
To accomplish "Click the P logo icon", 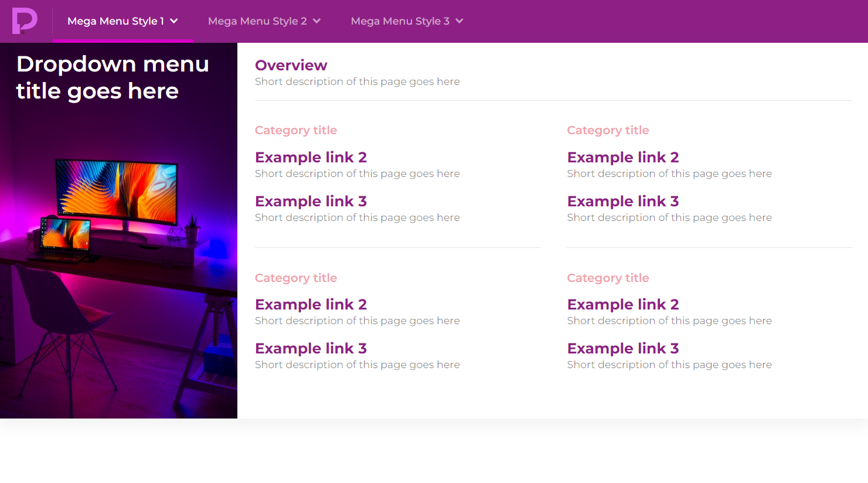I will [26, 21].
